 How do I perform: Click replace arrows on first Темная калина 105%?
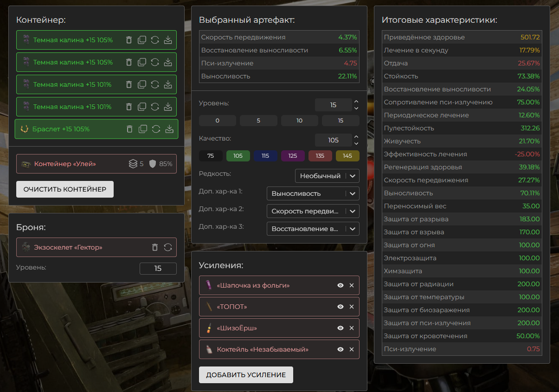tap(155, 40)
